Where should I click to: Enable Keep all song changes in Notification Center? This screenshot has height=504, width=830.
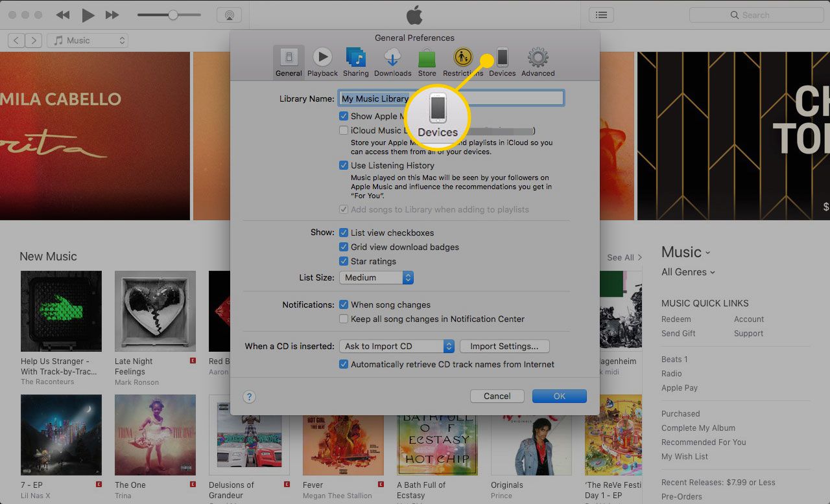[x=344, y=319]
